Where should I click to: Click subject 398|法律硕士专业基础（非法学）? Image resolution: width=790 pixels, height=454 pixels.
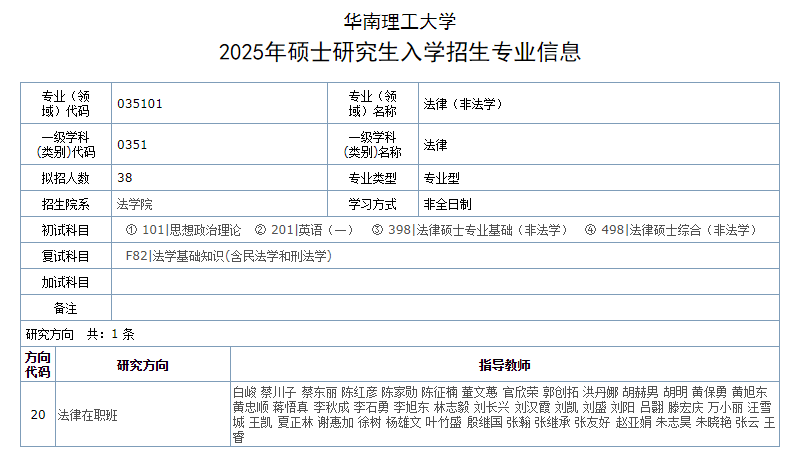[478, 230]
